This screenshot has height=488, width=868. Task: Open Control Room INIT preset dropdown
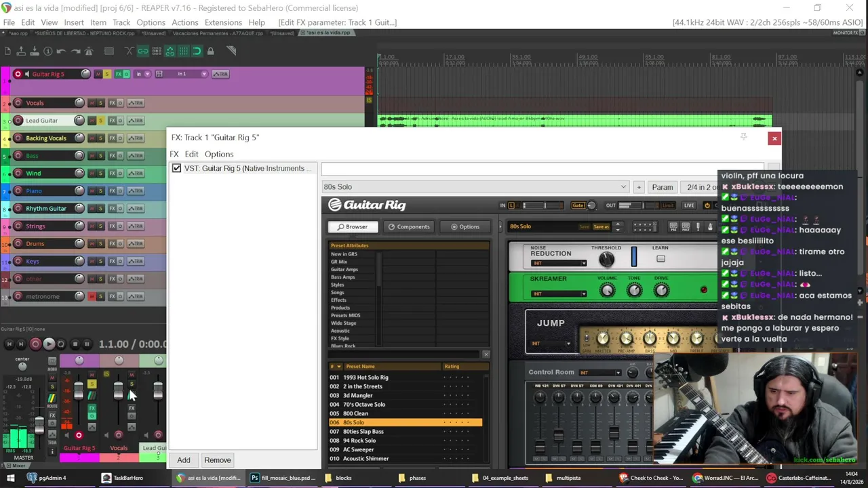[x=599, y=373]
